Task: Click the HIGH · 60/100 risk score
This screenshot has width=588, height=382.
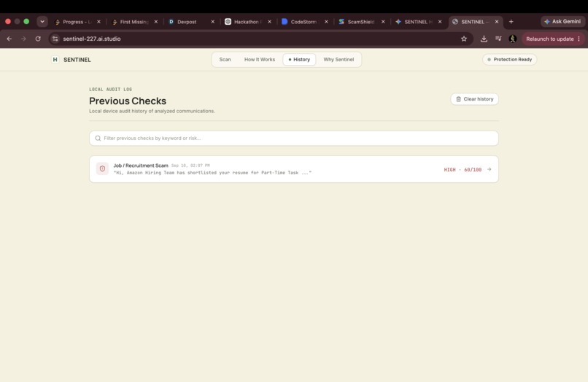Action: (x=463, y=170)
